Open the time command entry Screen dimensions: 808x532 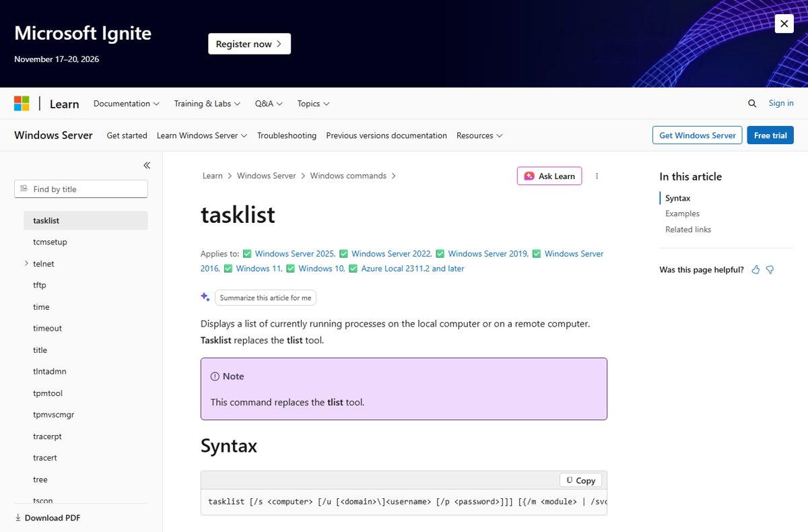41,306
